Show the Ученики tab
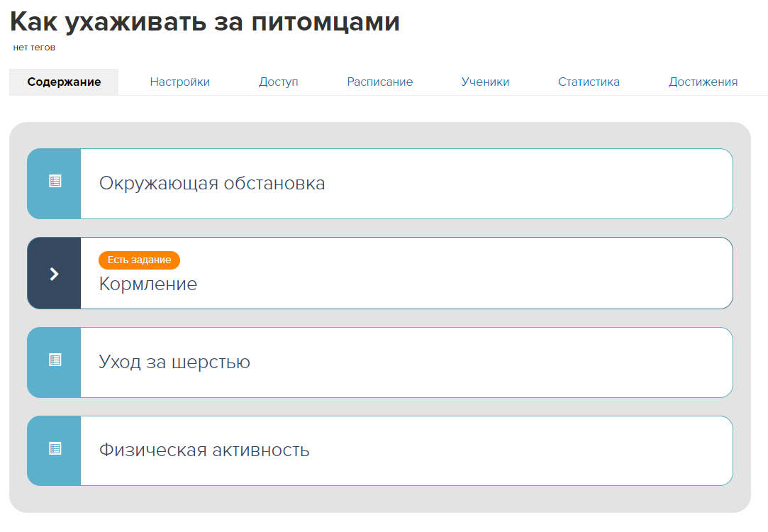 click(x=485, y=82)
